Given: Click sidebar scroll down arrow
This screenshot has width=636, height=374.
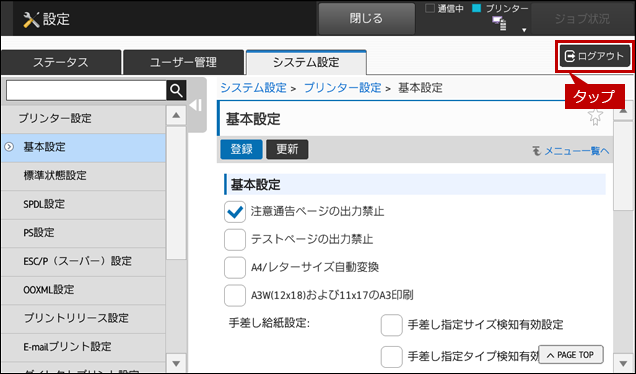Looking at the screenshot, I should (176, 363).
